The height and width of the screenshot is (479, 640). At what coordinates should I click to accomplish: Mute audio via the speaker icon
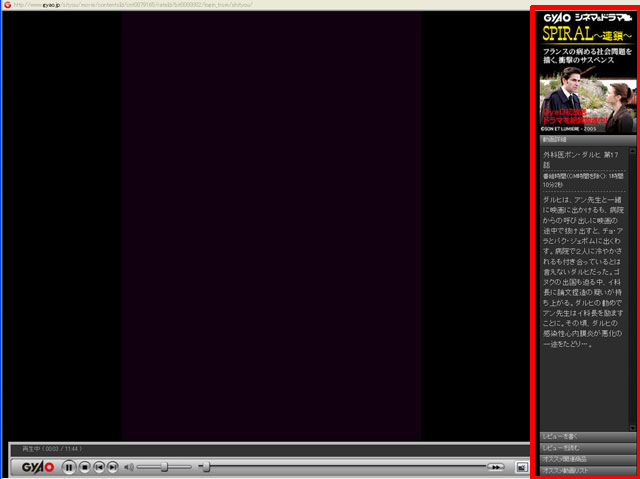pos(129,467)
